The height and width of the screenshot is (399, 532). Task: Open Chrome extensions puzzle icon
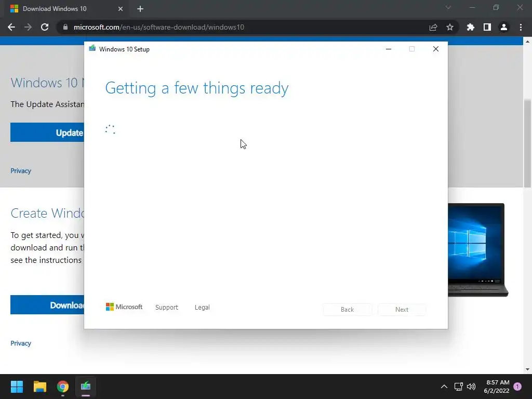[471, 27]
